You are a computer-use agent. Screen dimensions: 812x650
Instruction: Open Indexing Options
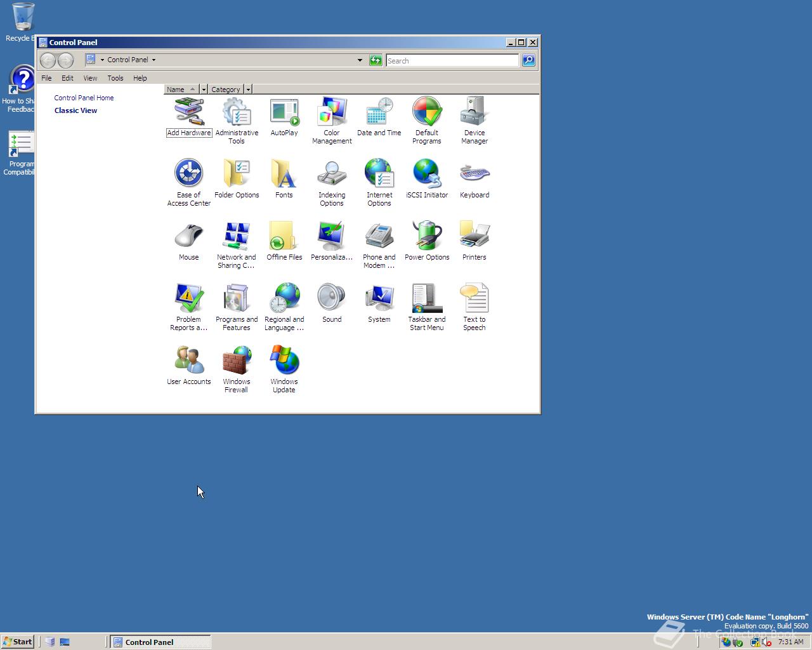pos(332,183)
